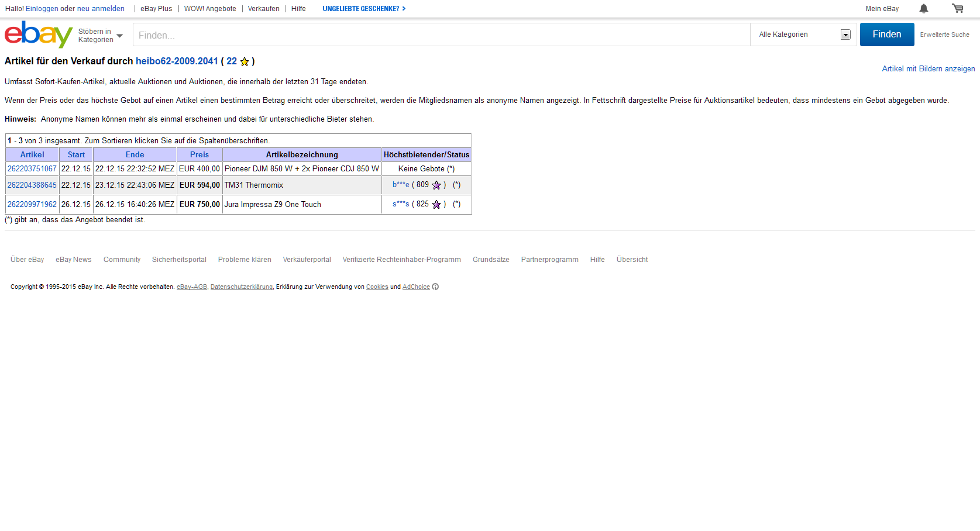Click neu anmelden link
This screenshot has width=980, height=531.
101,9
